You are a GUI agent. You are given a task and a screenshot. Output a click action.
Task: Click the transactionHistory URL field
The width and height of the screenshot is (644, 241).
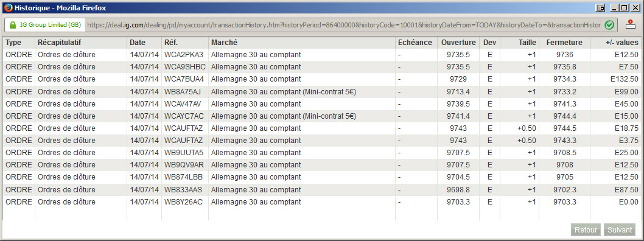(344, 24)
